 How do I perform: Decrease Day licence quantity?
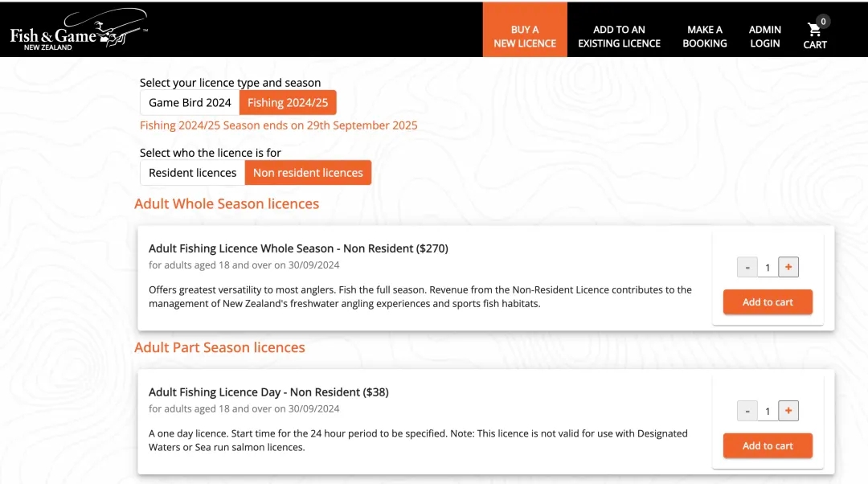pyautogui.click(x=747, y=411)
